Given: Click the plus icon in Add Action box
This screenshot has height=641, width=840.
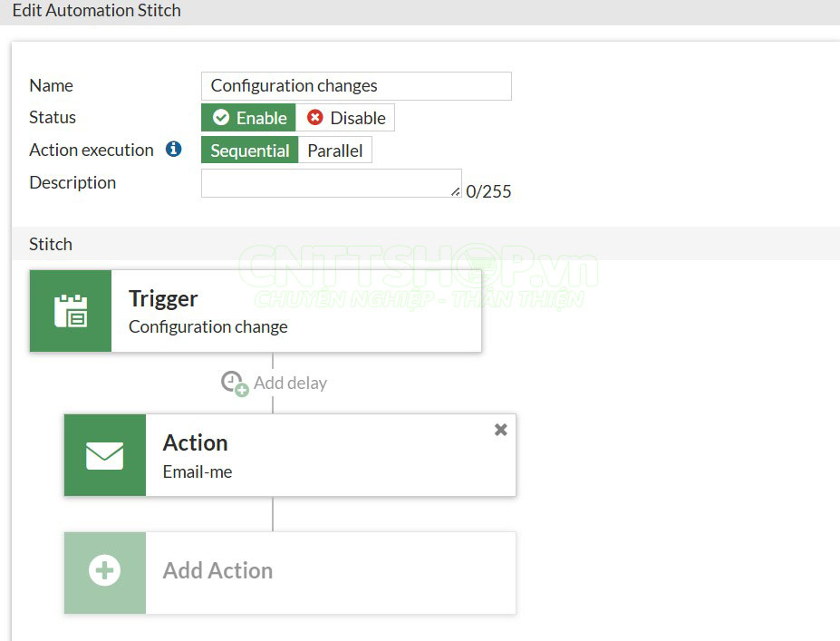Looking at the screenshot, I should [104, 571].
